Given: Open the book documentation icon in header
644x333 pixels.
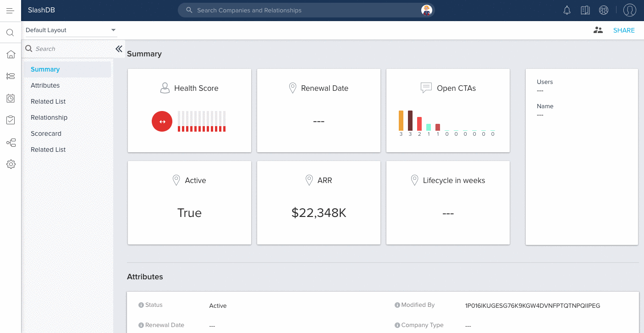Looking at the screenshot, I should click(585, 10).
